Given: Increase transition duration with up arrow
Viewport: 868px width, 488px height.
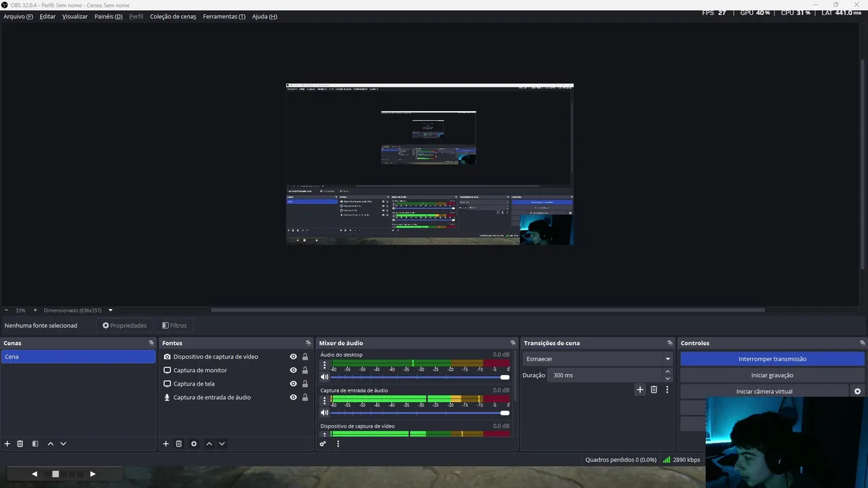Looking at the screenshot, I should [x=667, y=371].
